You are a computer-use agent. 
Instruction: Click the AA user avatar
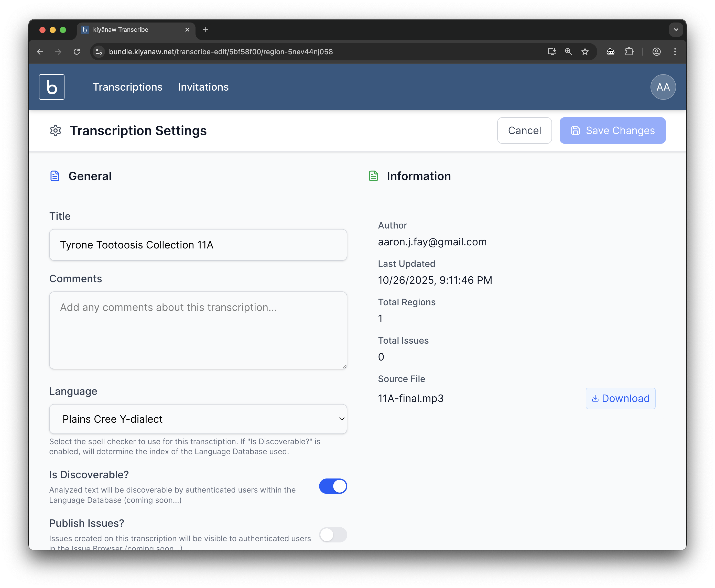(x=663, y=87)
